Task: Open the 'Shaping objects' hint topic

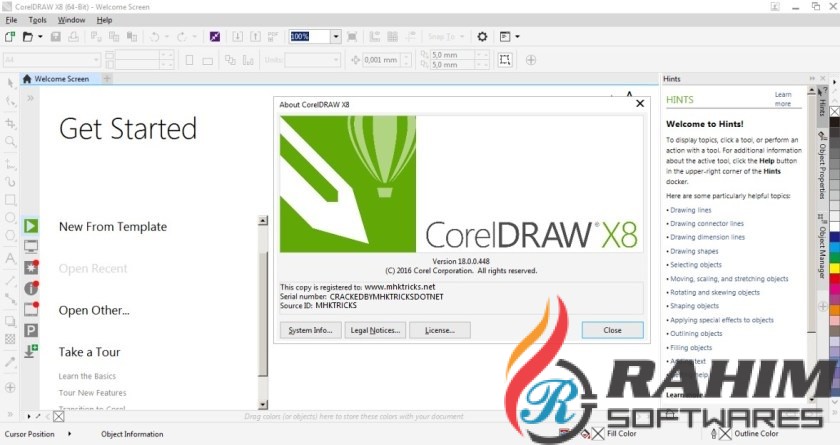Action: point(694,306)
